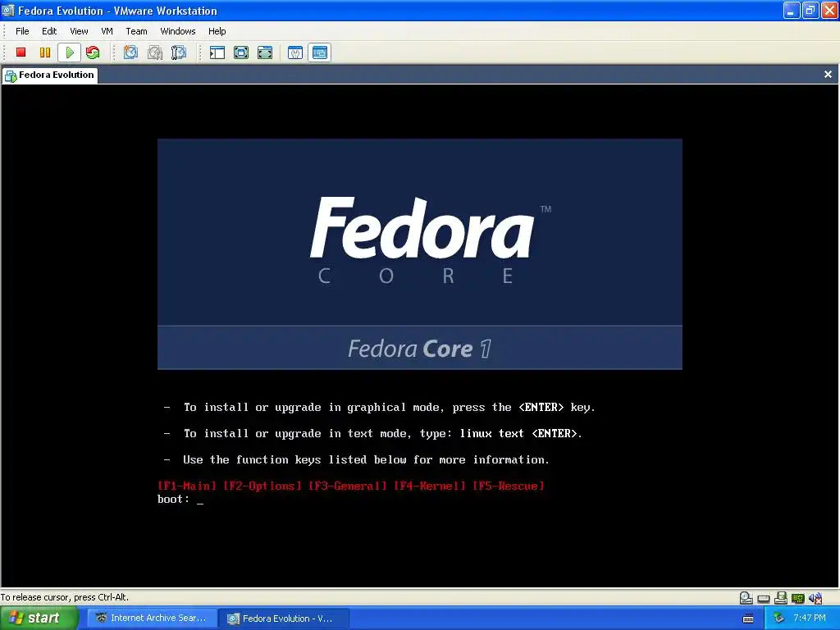840x630 pixels.
Task: Power off the VM with the red stop icon
Action: point(21,52)
